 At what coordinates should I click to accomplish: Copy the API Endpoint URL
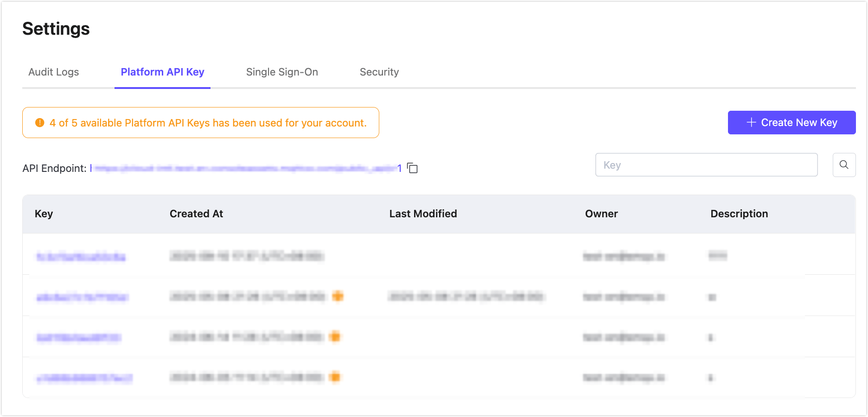(412, 168)
